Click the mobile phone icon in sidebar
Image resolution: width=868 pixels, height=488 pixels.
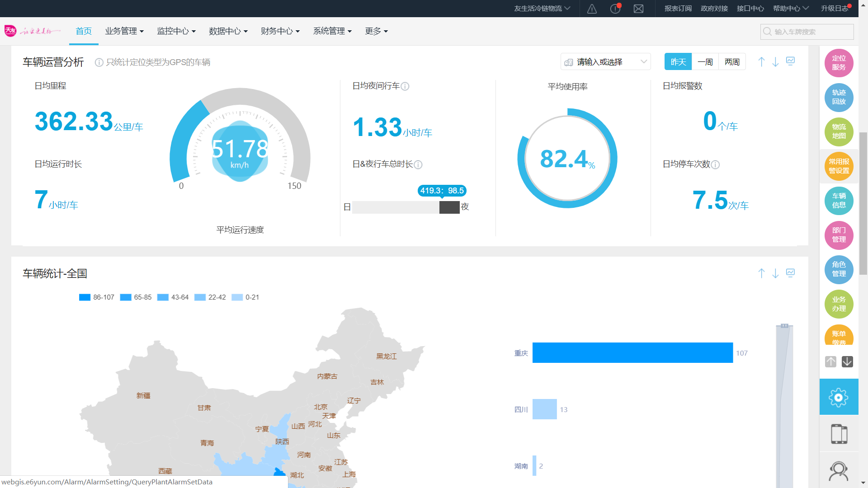click(x=839, y=434)
